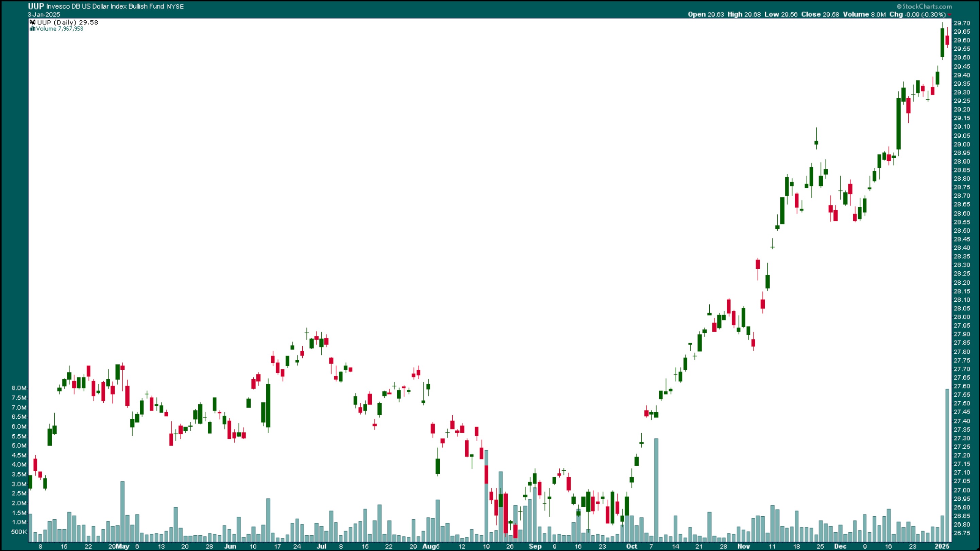Click the 2025 label on the date axis

943,547
